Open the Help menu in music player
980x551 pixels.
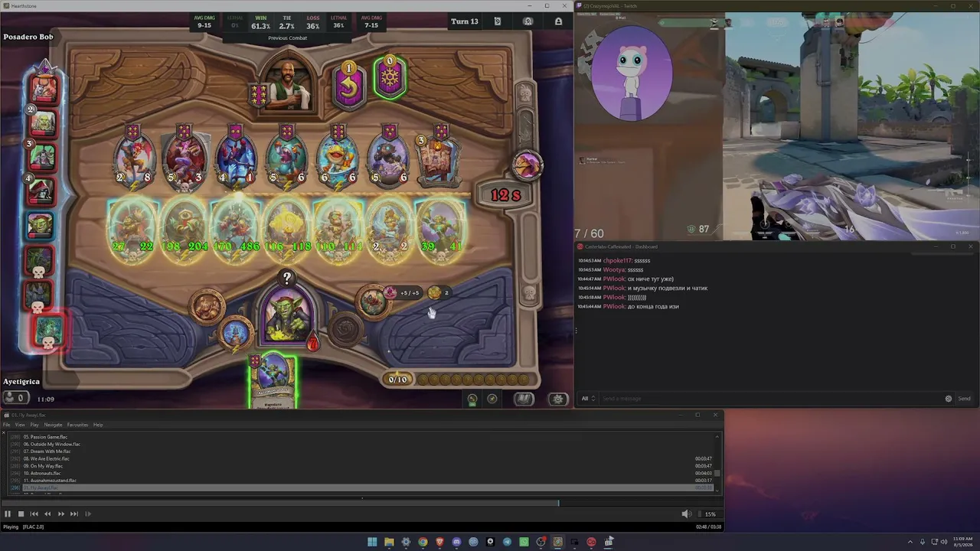(98, 425)
